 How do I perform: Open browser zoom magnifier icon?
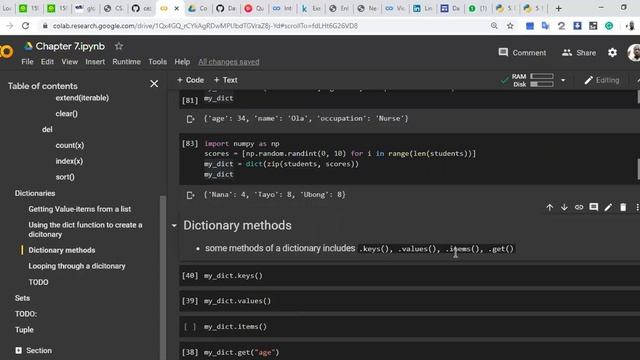(x=494, y=26)
